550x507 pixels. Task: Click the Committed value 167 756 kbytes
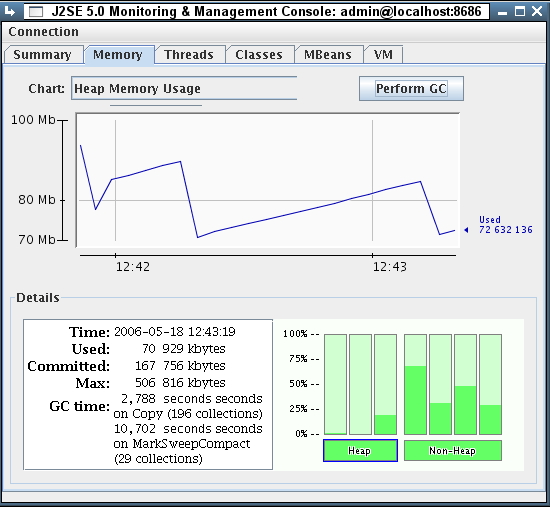[x=180, y=366]
